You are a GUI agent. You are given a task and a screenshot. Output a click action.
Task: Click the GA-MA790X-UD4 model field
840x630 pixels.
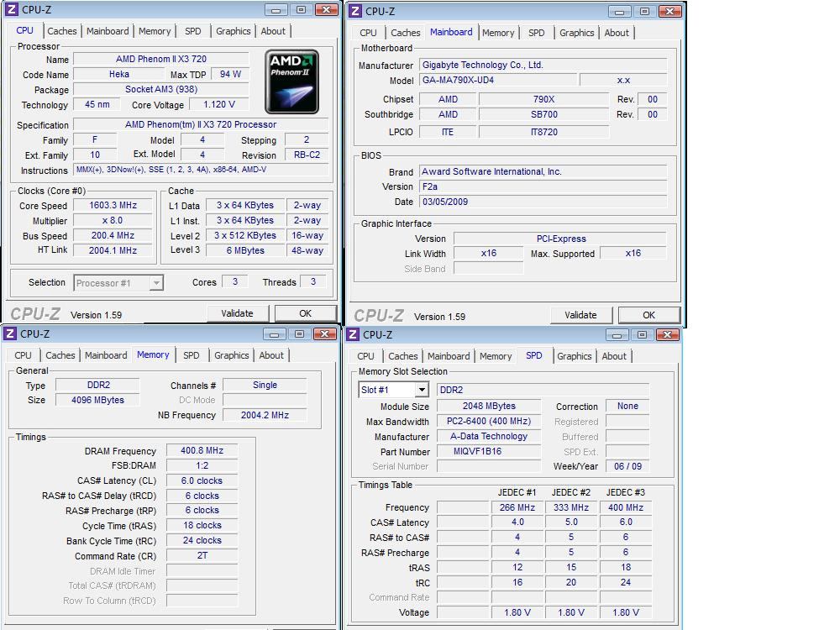(x=498, y=80)
